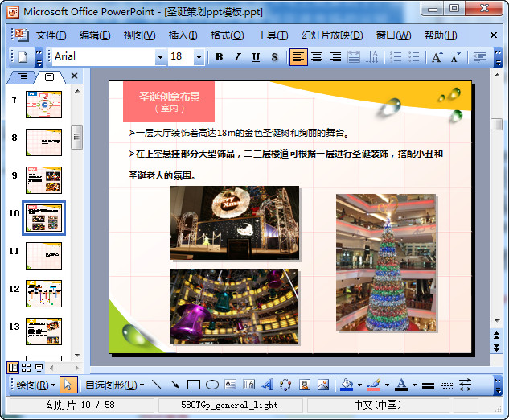Click into the Arial font name field
The image size is (509, 420).
tap(104, 57)
